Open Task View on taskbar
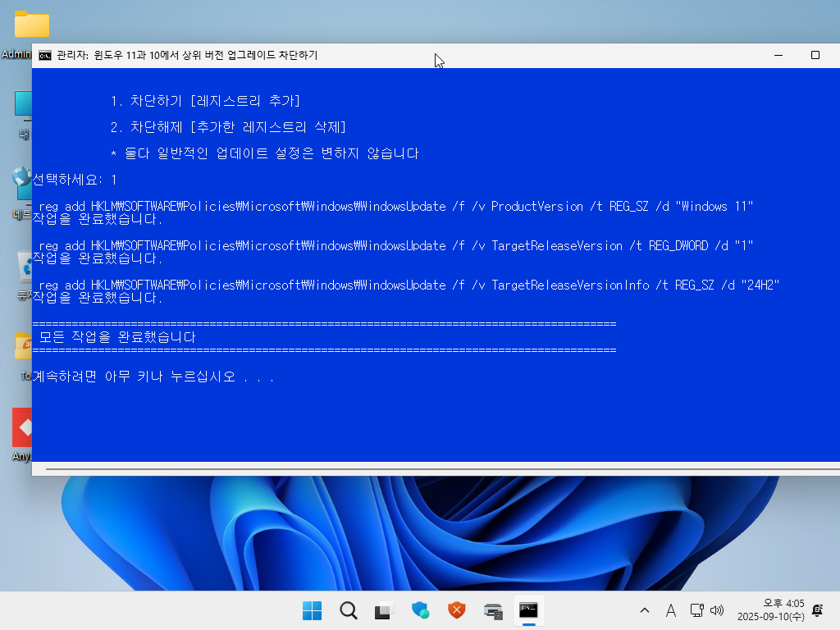Image resolution: width=840 pixels, height=630 pixels. click(x=384, y=610)
